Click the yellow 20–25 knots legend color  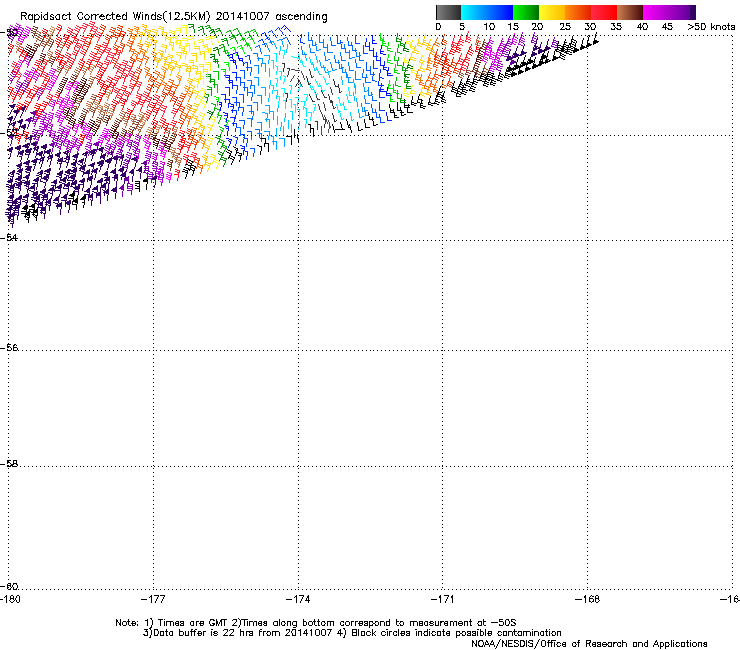click(x=552, y=12)
